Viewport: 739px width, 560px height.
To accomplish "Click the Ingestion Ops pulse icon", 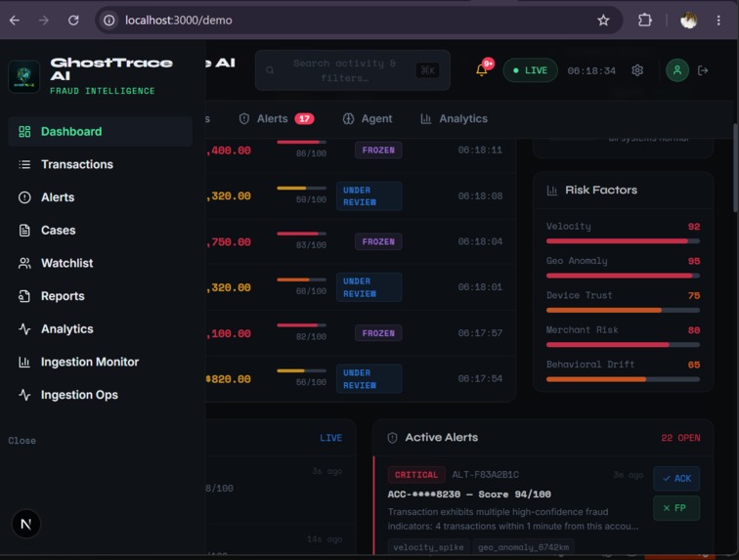I will (24, 395).
